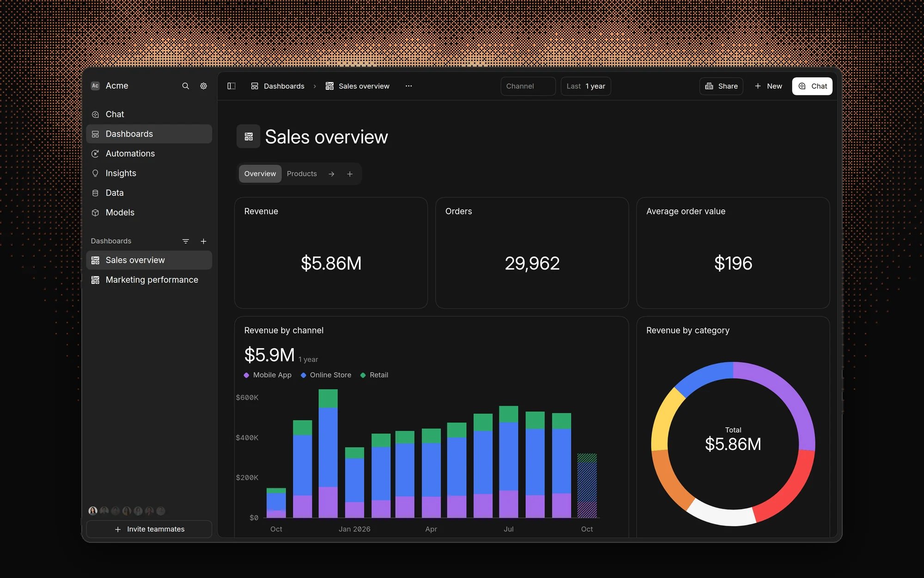
Task: Add a new tab with plus icon
Action: point(350,174)
